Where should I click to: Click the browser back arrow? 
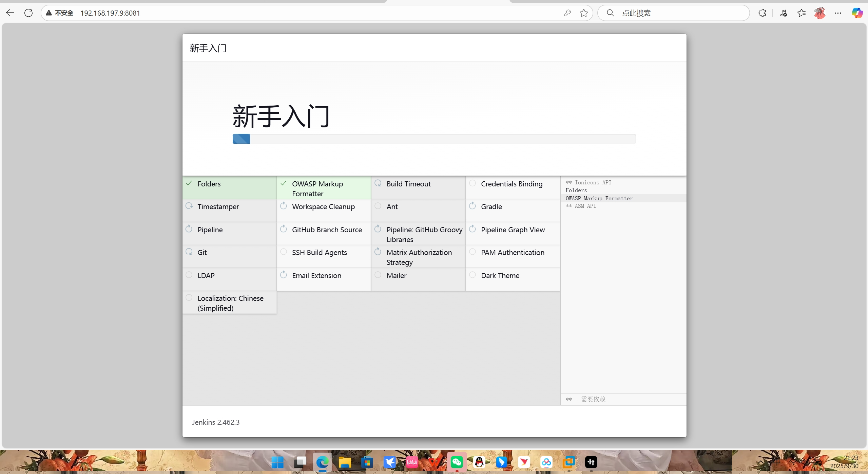click(10, 13)
